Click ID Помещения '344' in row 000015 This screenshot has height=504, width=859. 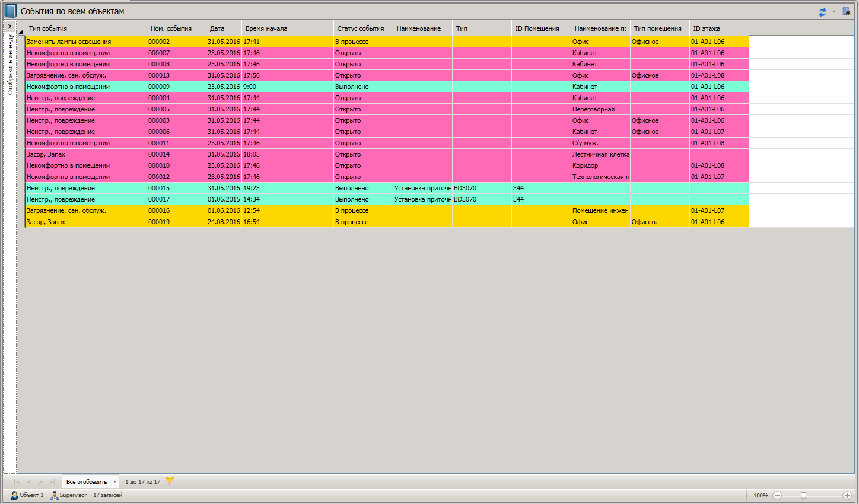click(541, 188)
